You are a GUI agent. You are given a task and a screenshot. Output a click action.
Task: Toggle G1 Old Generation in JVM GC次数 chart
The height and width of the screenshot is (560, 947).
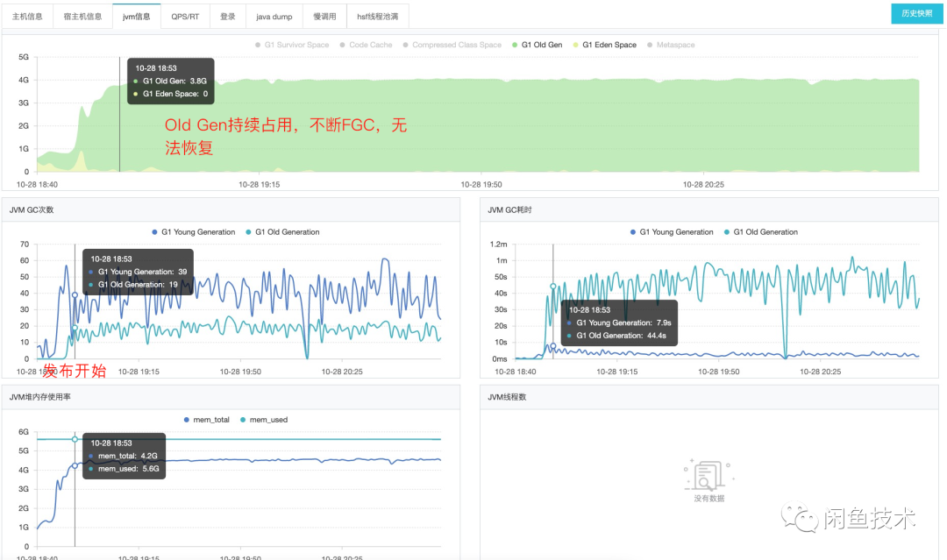pos(282,231)
